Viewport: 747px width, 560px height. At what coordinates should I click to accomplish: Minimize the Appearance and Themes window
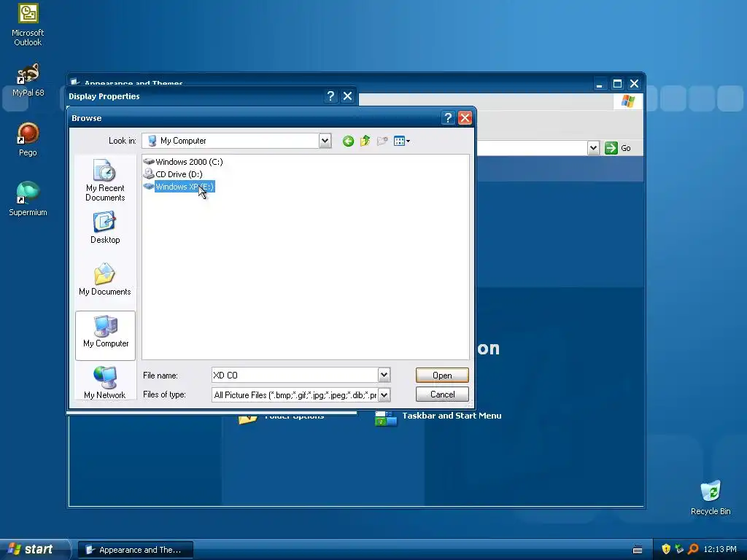tap(600, 85)
